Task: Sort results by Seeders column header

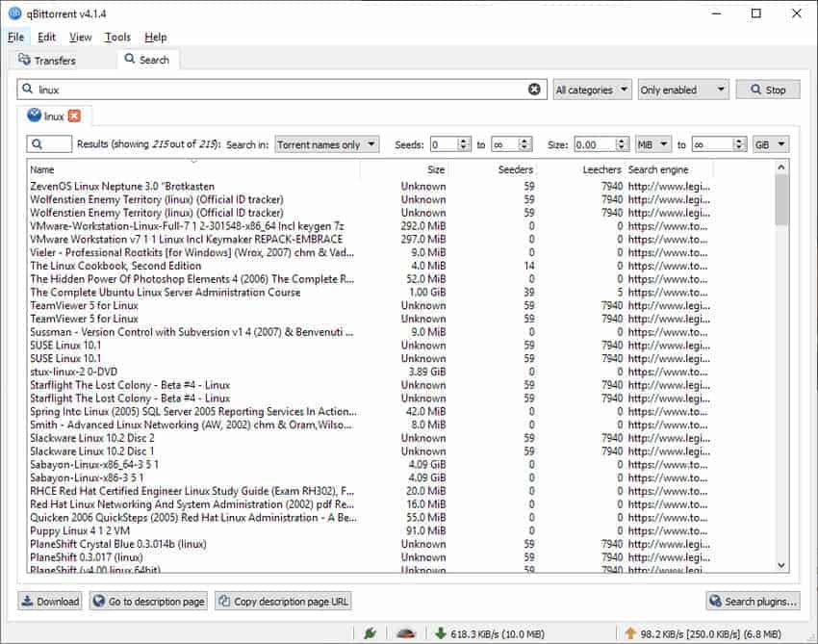Action: click(495, 169)
